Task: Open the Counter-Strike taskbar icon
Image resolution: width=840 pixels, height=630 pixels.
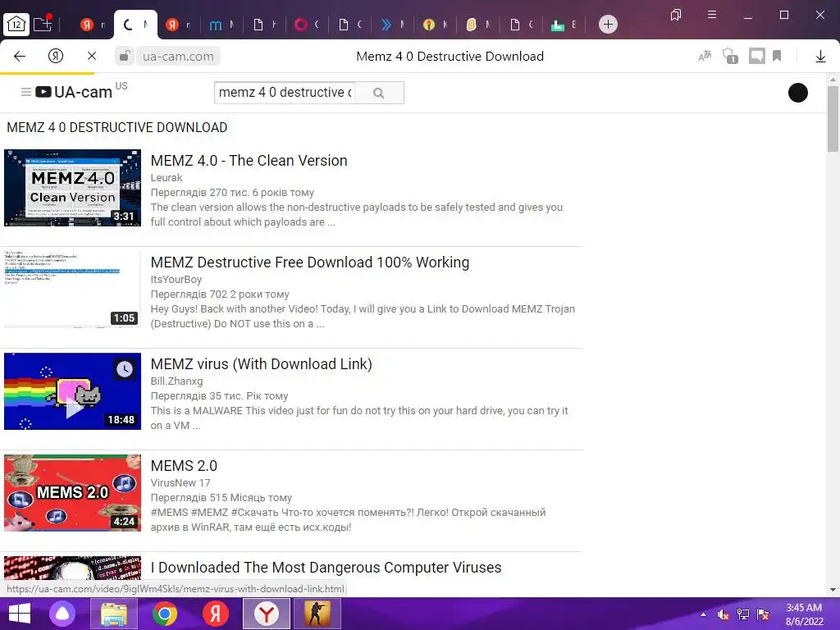Action: click(317, 614)
